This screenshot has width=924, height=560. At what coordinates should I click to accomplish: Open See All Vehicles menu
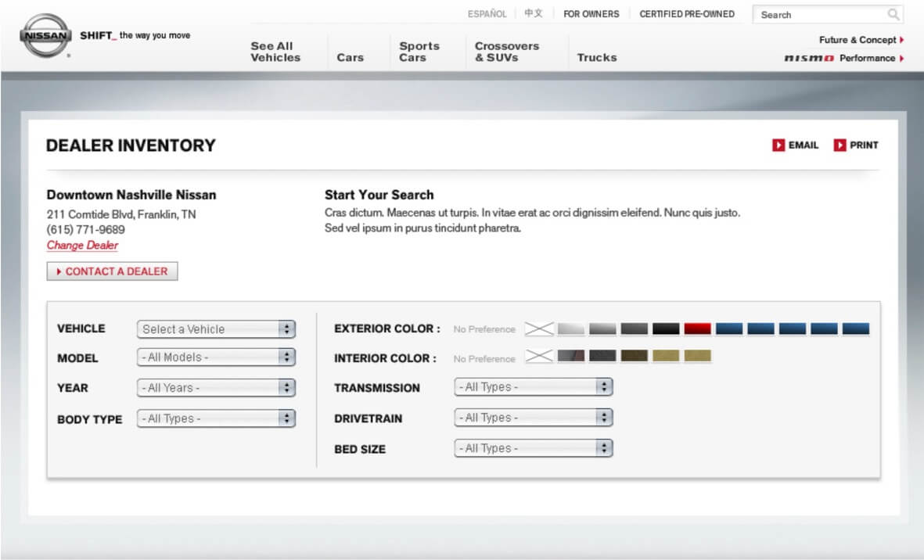coord(275,52)
